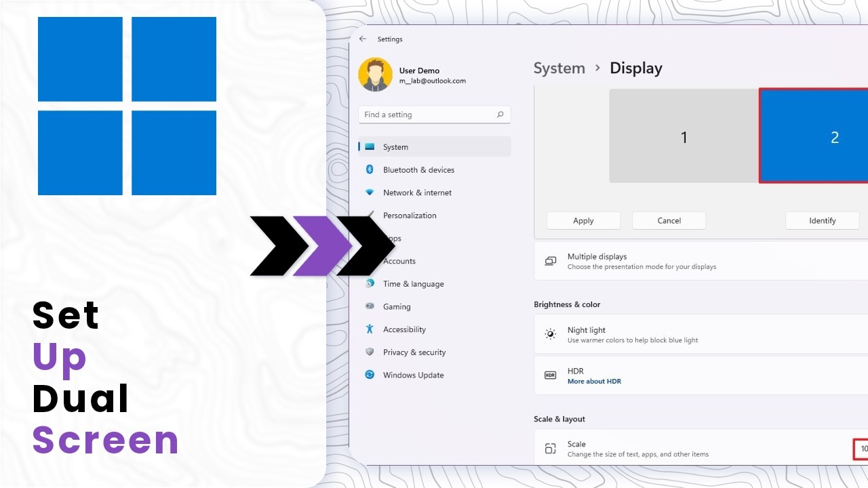This screenshot has height=488, width=868.
Task: Click the Gaming controller icon
Action: tap(370, 306)
